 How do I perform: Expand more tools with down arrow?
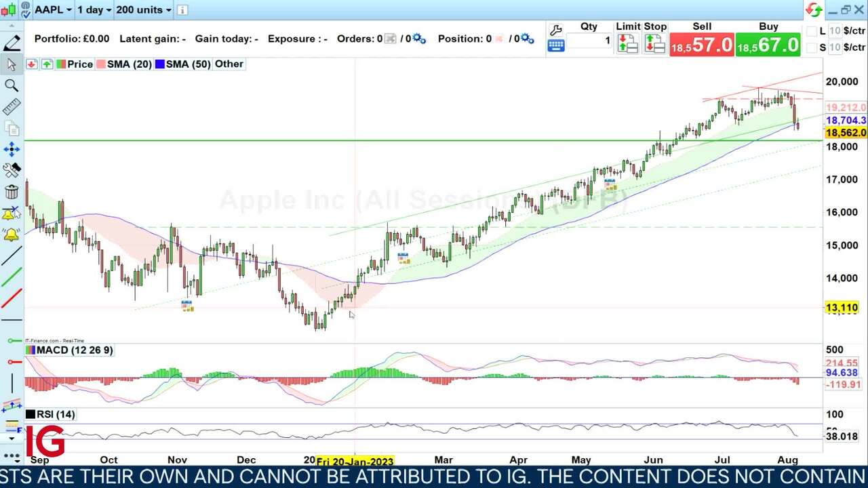[12, 439]
